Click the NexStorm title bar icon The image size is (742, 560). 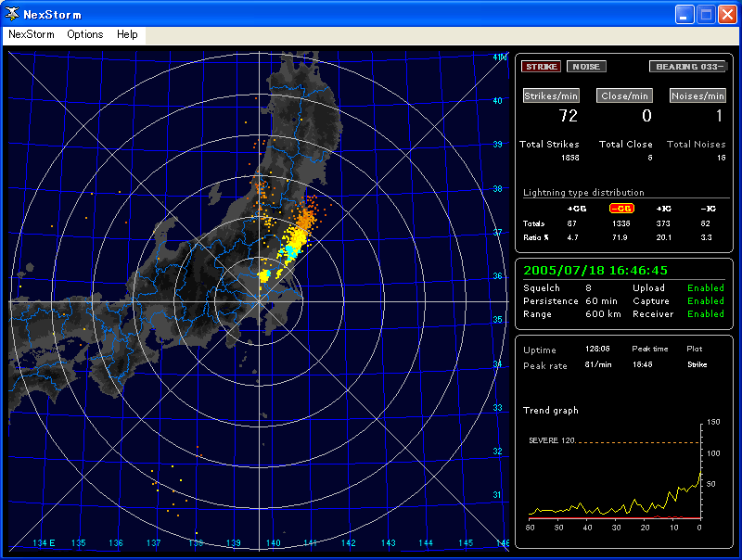click(x=12, y=14)
